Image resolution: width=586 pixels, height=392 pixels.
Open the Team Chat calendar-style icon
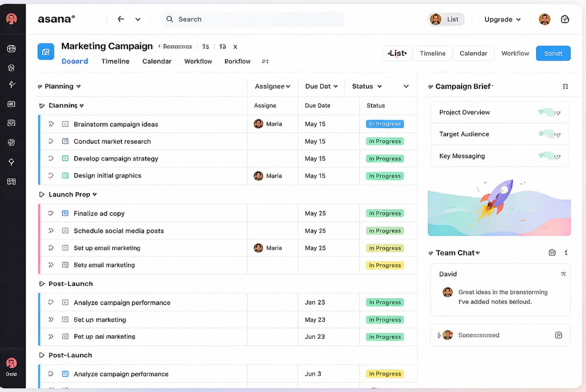pyautogui.click(x=552, y=252)
